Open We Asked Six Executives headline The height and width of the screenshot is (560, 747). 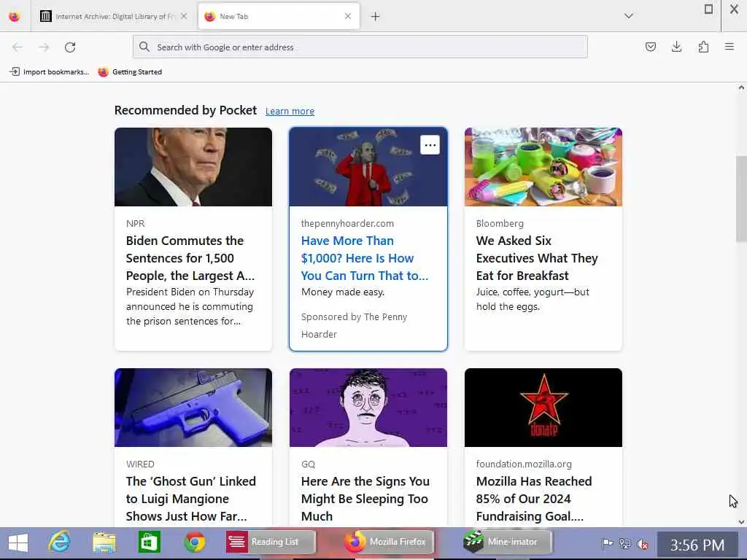537,258
